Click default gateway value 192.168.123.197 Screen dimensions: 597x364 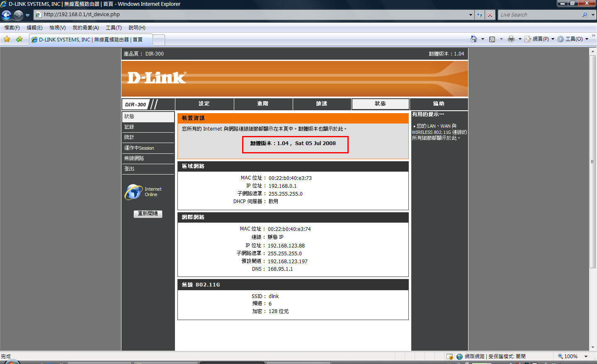(287, 262)
